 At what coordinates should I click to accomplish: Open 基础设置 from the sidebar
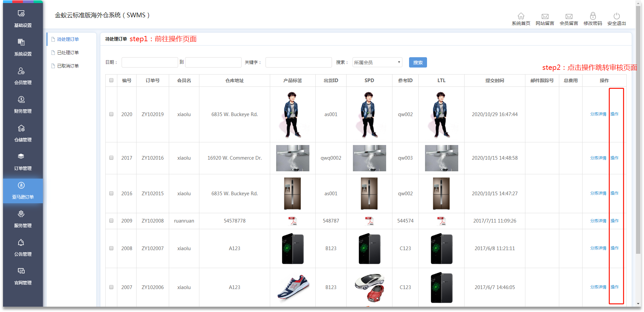tap(23, 19)
